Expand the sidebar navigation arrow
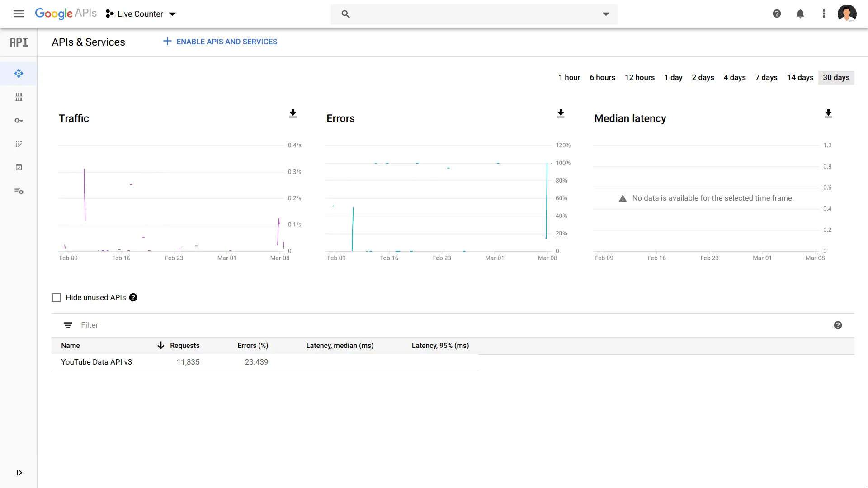868x488 pixels. tap(19, 473)
